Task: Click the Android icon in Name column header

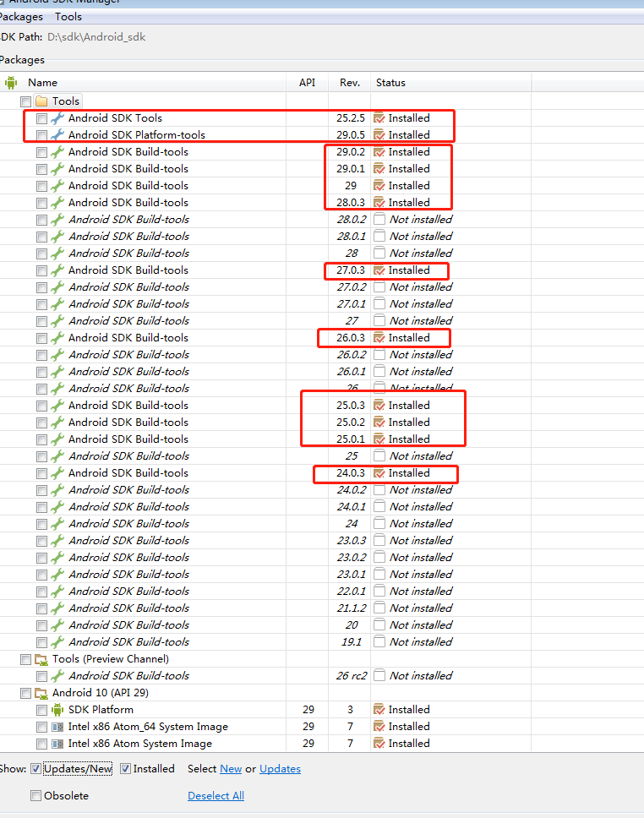Action: click(11, 83)
